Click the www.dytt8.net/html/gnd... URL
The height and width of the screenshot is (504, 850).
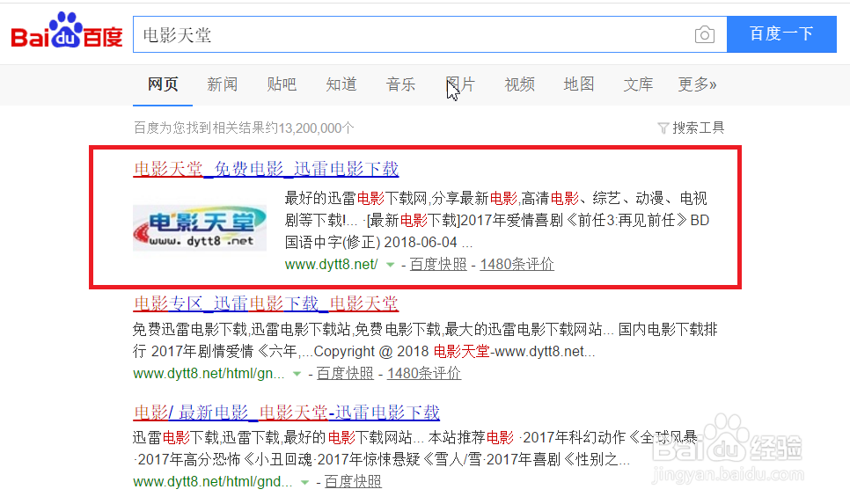[x=213, y=482]
